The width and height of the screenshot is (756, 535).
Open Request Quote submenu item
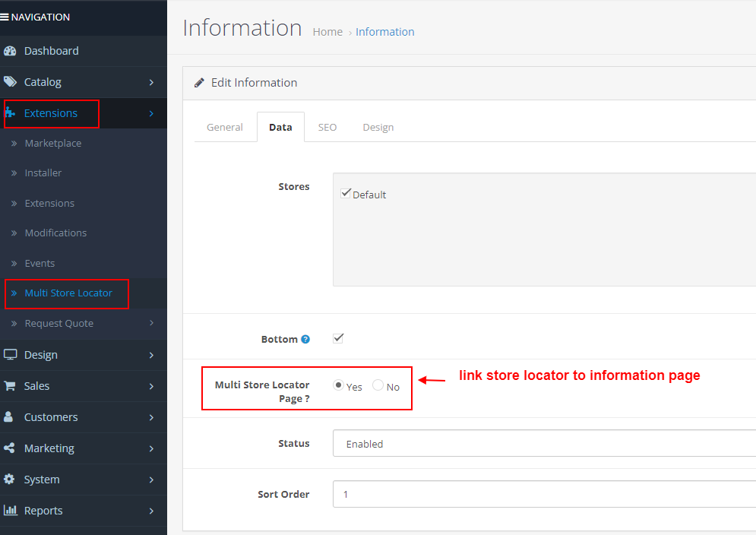(59, 323)
